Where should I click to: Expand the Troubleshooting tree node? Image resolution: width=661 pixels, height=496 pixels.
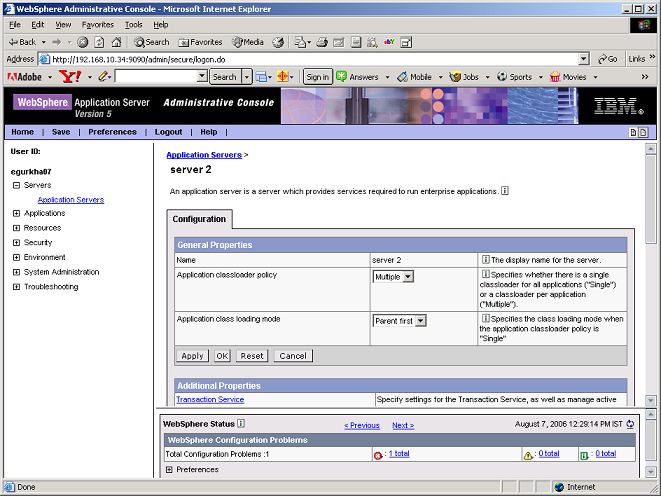[x=16, y=287]
